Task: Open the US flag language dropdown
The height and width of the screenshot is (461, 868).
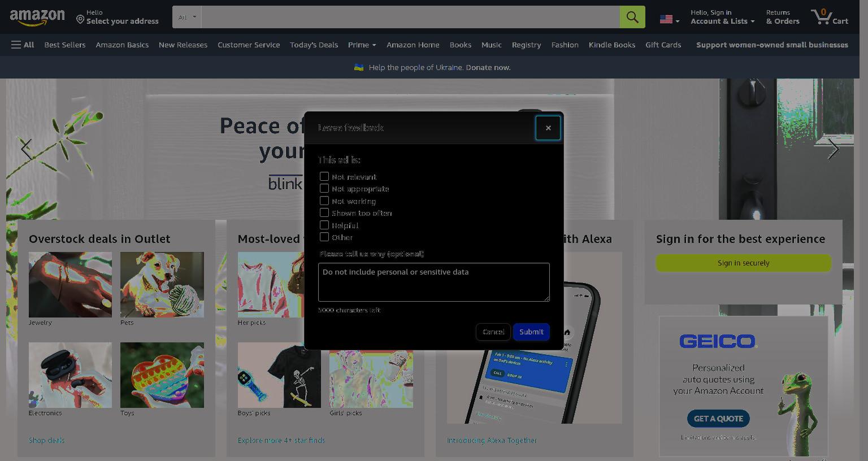Action: pyautogui.click(x=670, y=20)
